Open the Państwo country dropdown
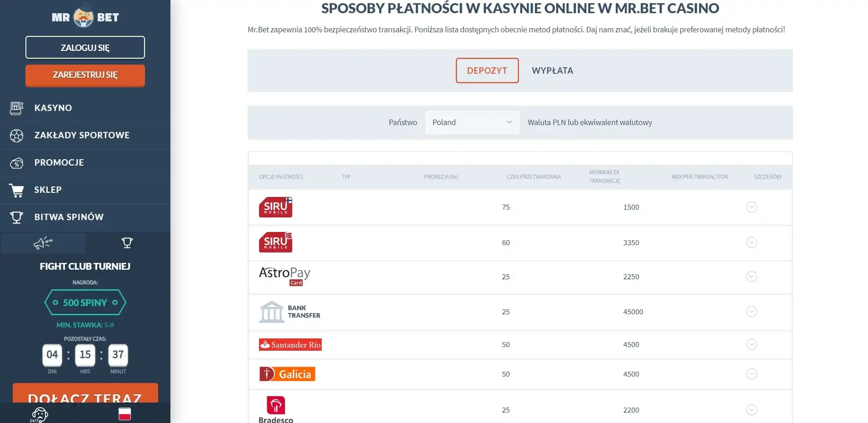 (x=472, y=122)
